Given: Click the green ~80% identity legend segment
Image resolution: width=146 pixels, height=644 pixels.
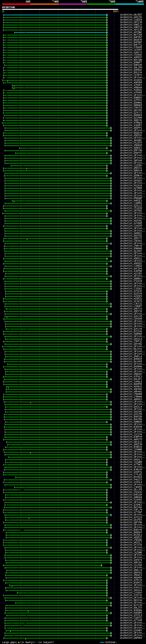Looking at the screenshot, I should coord(101,4).
